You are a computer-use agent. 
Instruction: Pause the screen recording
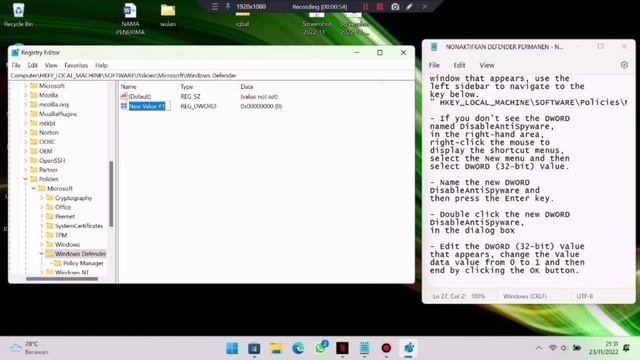click(x=366, y=7)
